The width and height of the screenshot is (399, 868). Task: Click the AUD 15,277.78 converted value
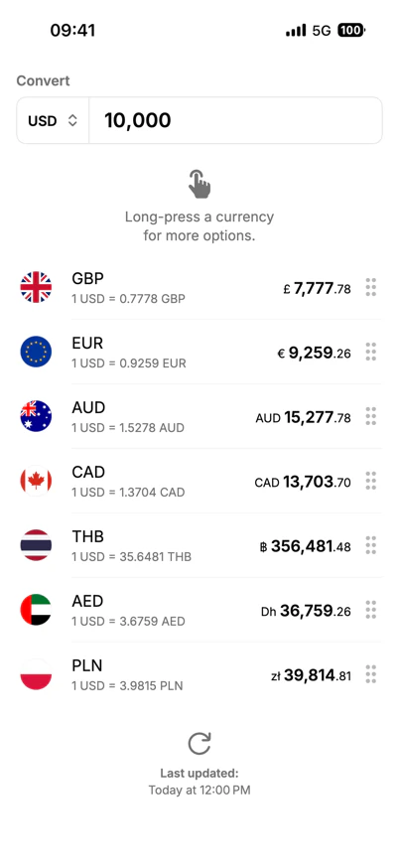(x=304, y=417)
